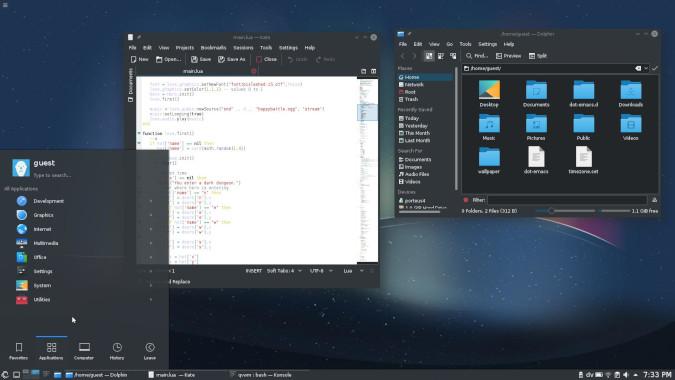
Task: Open the Go menu in Dolphin
Action: (x=449, y=44)
